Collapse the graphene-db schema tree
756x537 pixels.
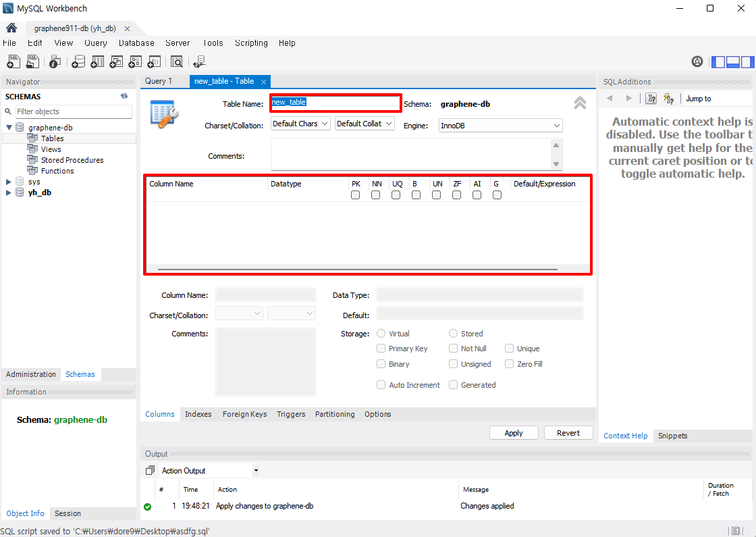pyautogui.click(x=9, y=128)
